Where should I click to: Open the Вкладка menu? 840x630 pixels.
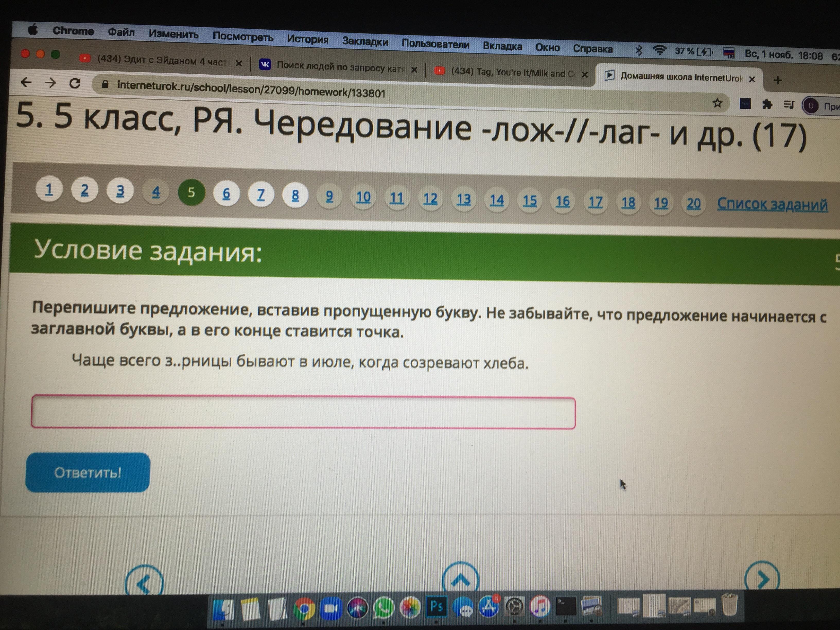click(502, 46)
